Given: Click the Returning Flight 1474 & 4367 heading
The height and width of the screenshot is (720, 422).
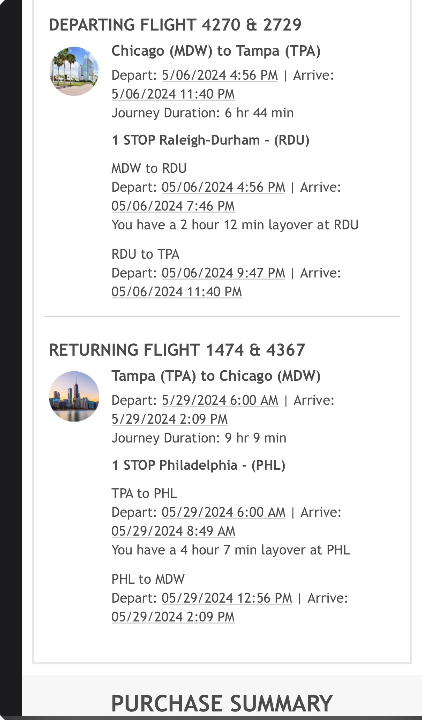Looking at the screenshot, I should [177, 350].
